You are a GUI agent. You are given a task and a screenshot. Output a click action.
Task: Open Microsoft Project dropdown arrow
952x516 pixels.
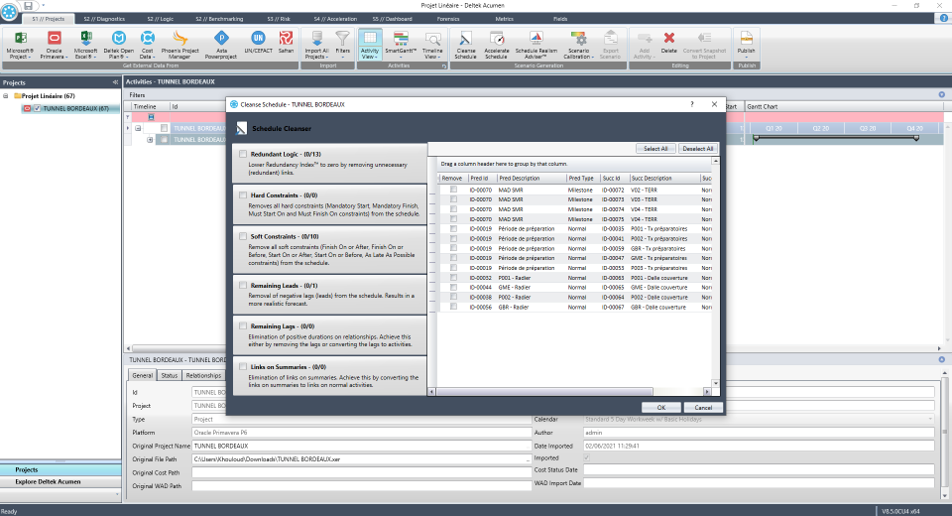coord(30,57)
